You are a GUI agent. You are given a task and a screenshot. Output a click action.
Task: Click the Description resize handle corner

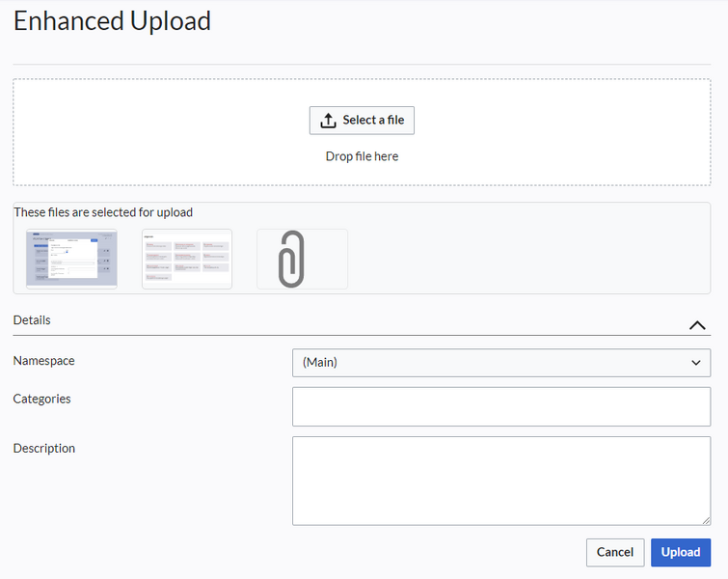706,520
